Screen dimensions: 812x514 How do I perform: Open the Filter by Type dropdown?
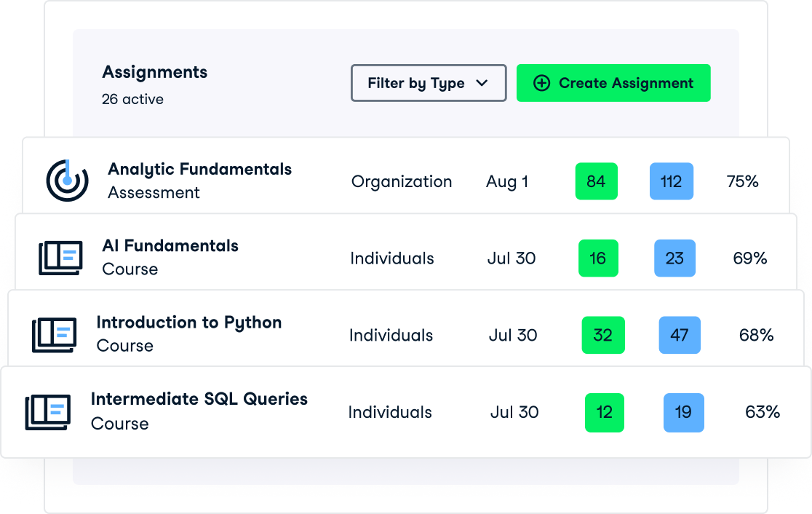pyautogui.click(x=428, y=83)
